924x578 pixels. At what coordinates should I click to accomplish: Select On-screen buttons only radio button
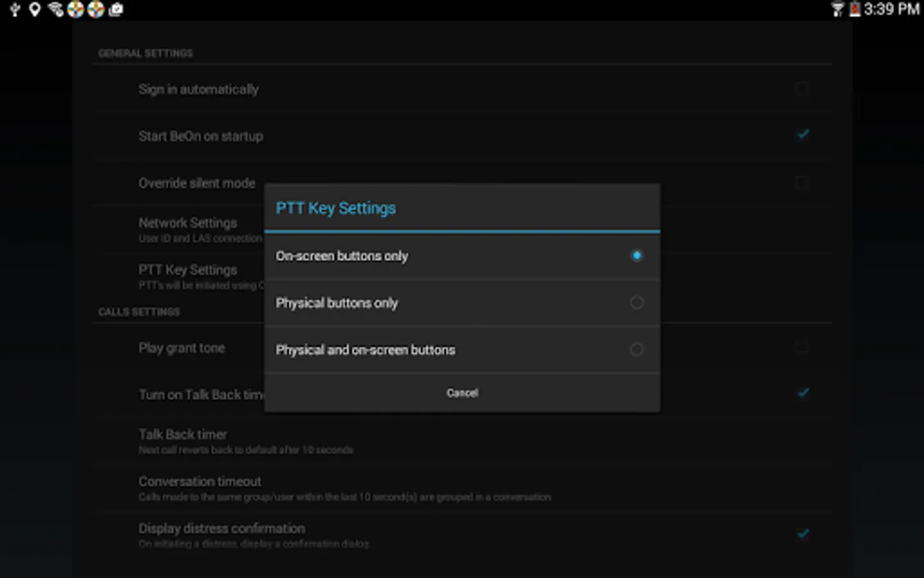point(636,256)
